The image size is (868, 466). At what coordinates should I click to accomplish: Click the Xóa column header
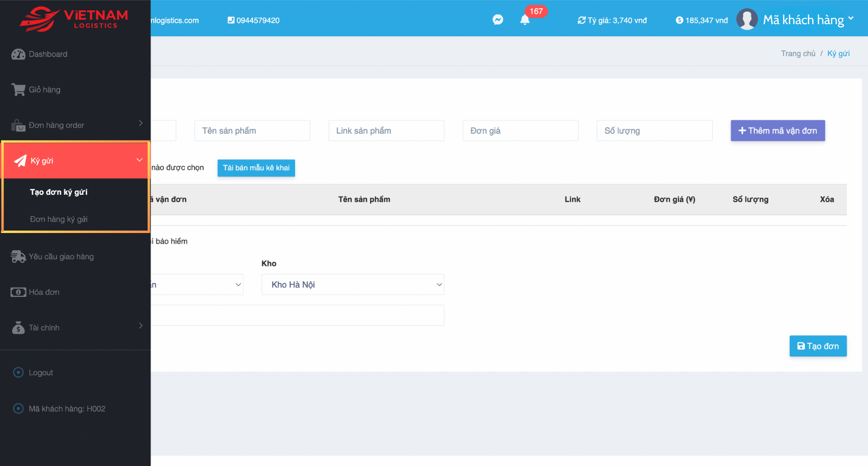pos(827,199)
